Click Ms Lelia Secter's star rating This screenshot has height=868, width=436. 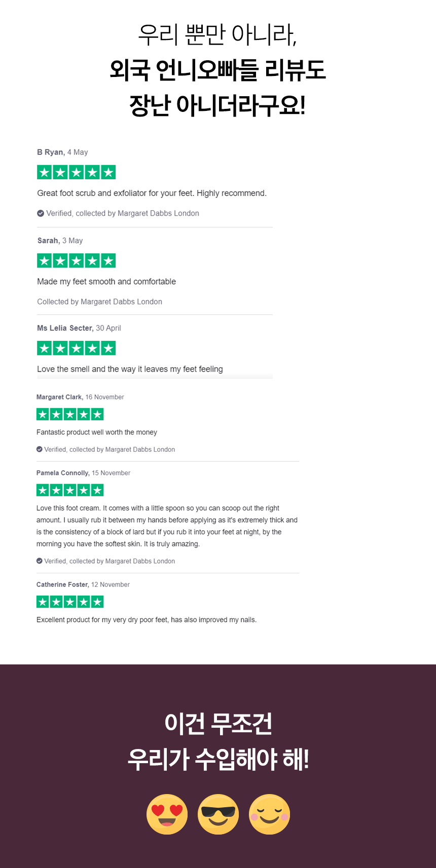[x=76, y=348]
